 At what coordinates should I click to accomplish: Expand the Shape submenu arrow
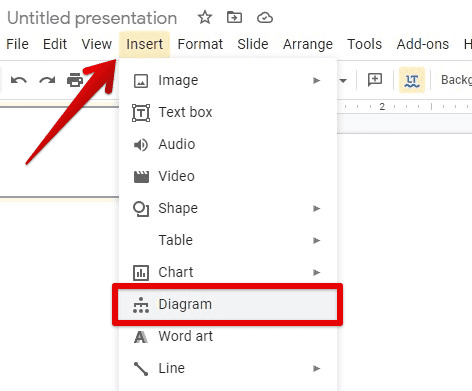(316, 209)
